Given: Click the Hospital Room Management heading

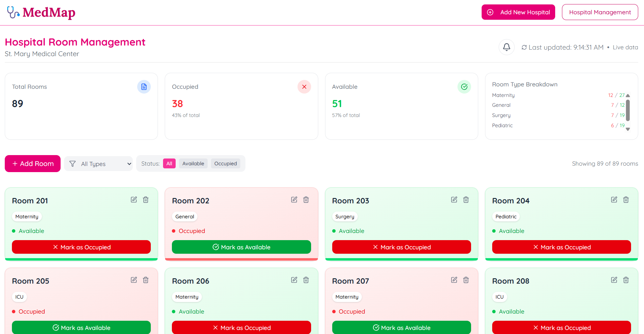Looking at the screenshot, I should [x=75, y=42].
